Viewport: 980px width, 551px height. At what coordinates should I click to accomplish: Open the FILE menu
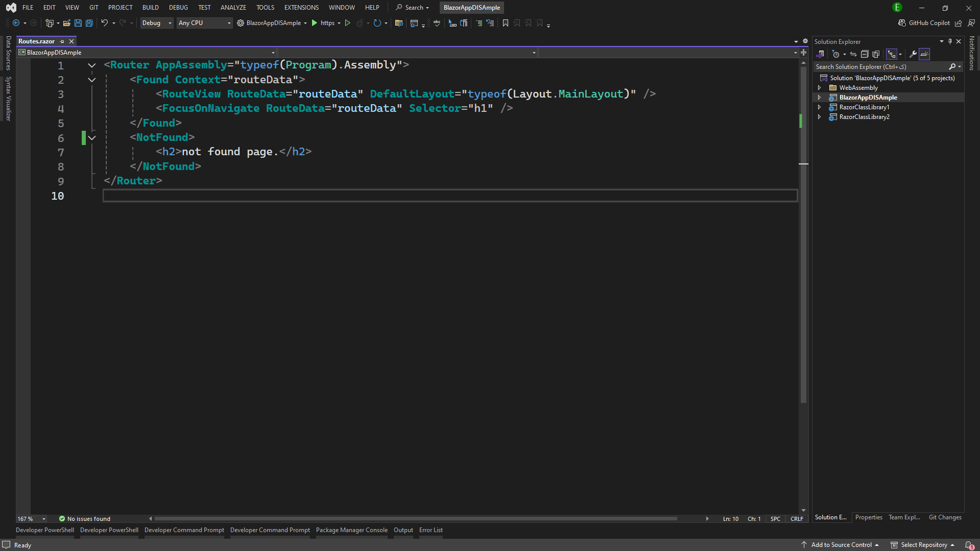[x=28, y=8]
